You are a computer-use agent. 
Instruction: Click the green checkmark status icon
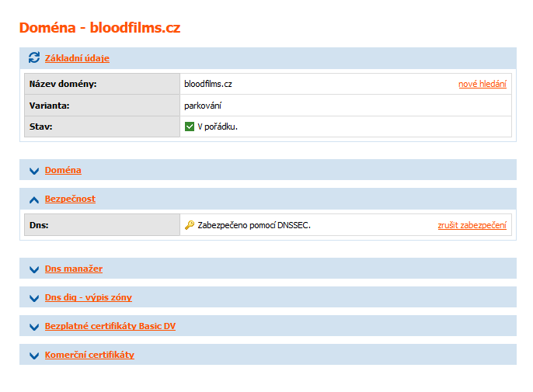point(190,127)
